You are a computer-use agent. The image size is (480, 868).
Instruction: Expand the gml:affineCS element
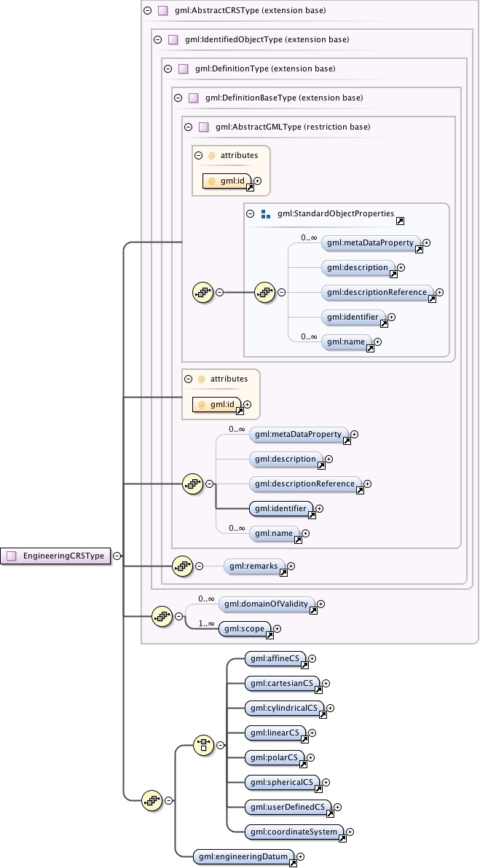pos(312,659)
